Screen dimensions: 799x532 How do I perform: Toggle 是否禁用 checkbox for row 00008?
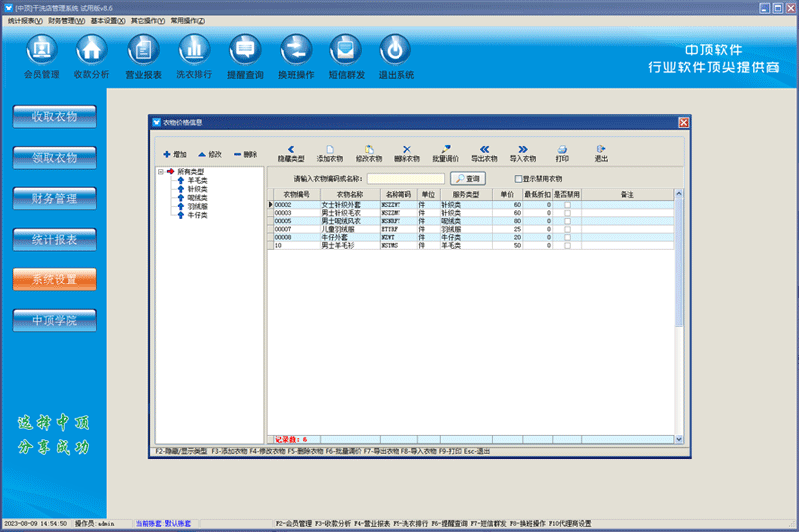click(567, 237)
